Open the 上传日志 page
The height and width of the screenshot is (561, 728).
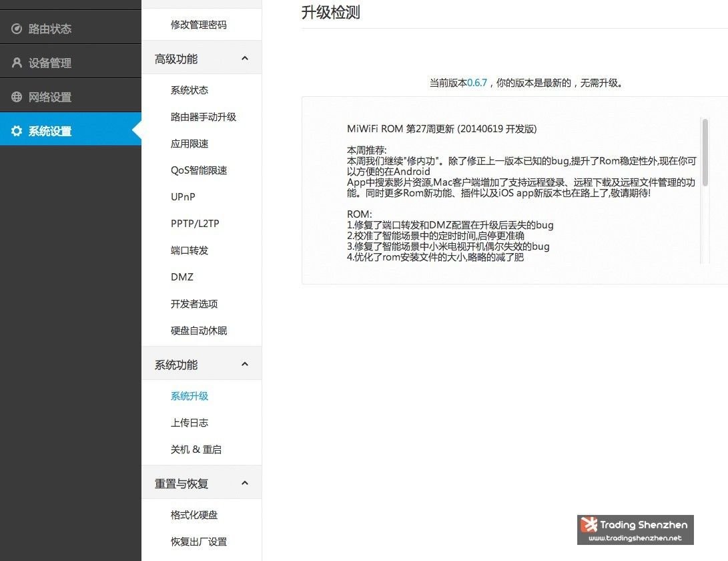click(190, 423)
